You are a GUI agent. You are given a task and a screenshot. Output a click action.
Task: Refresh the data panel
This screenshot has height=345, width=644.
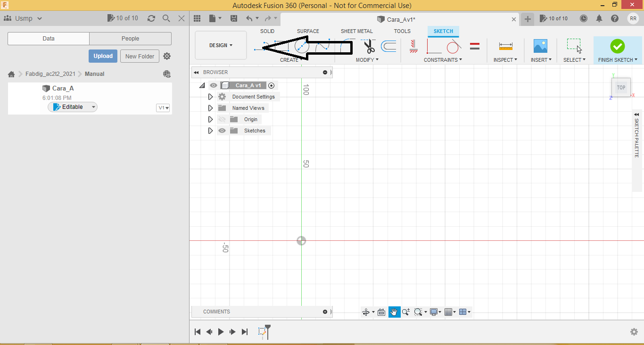pos(151,18)
